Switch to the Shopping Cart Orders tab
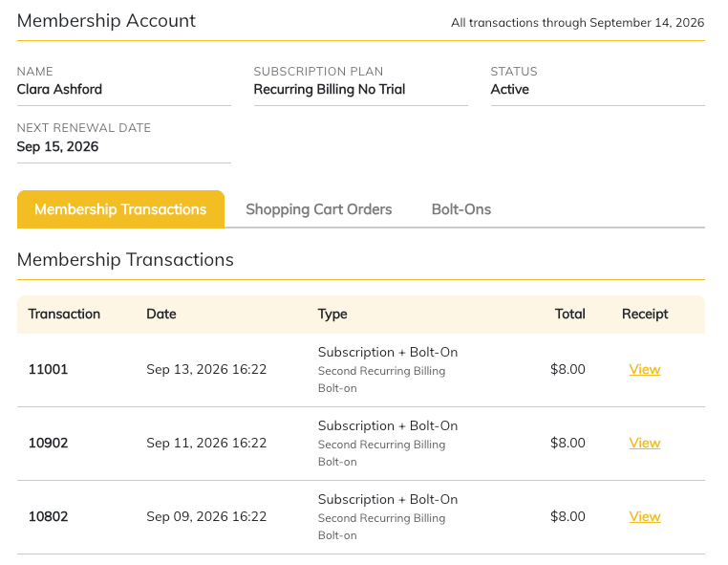Viewport: 728px width, 565px height. click(x=318, y=209)
